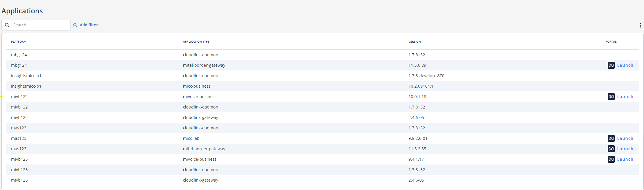Launch portal for mivb125 mivoice-business
644x190 pixels.
(621, 159)
